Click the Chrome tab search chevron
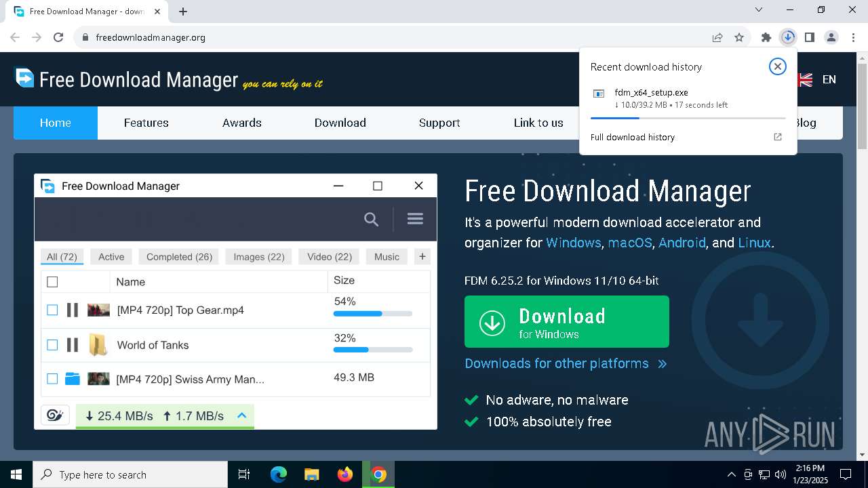868x488 pixels. (759, 9)
